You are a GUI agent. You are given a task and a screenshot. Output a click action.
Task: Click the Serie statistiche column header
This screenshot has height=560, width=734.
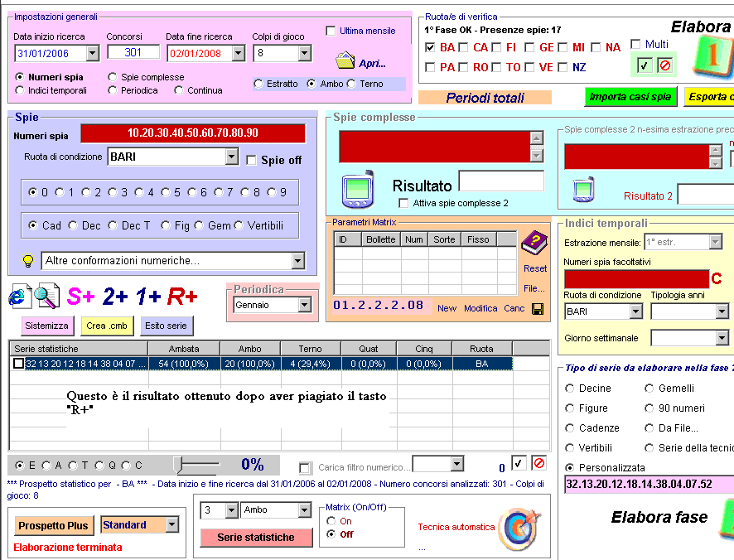coord(79,349)
